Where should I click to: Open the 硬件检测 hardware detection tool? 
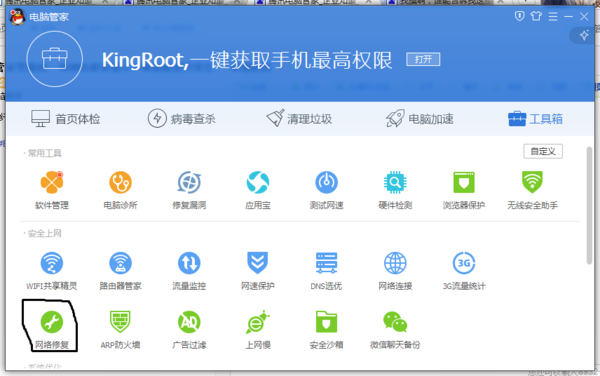coord(395,190)
